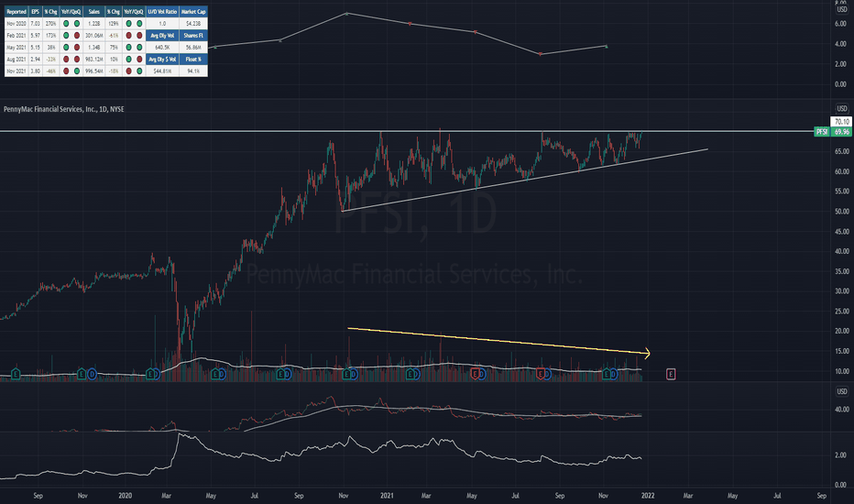The width and height of the screenshot is (854, 504).
Task: Click the 'EPS' table header
Action: 36,11
